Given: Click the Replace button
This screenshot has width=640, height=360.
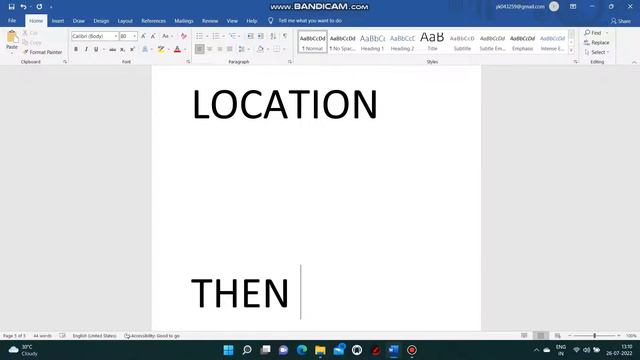Looking at the screenshot, I should tap(597, 42).
